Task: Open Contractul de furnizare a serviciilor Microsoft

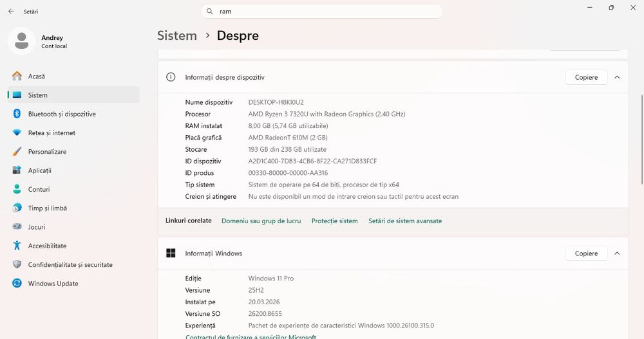Action: point(251,336)
